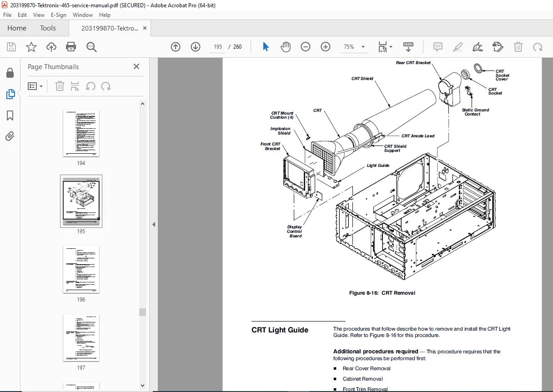Image resolution: width=553 pixels, height=392 pixels.
Task: Rotate counterclockwise in thumbnails panel
Action: [90, 86]
